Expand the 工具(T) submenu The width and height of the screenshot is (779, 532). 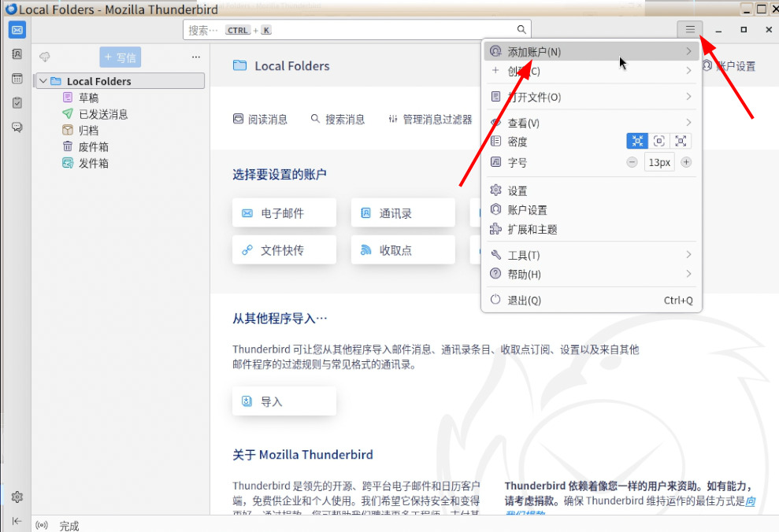click(592, 255)
